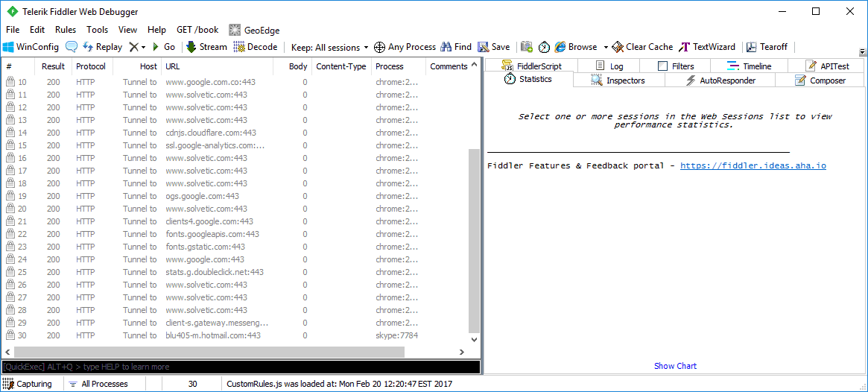Open the Edit menu

point(37,30)
